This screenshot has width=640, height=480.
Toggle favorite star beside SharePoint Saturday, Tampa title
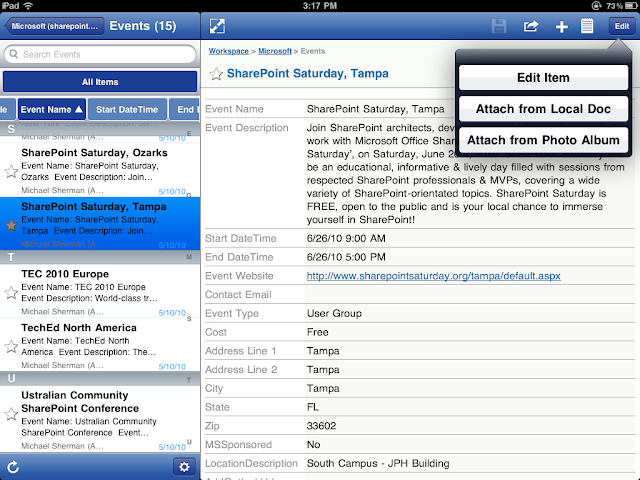(x=216, y=74)
